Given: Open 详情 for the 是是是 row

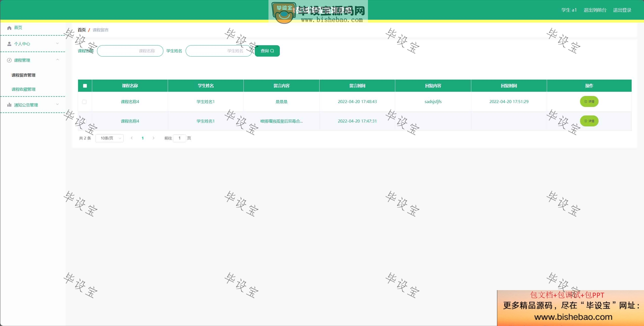Looking at the screenshot, I should click(x=589, y=102).
